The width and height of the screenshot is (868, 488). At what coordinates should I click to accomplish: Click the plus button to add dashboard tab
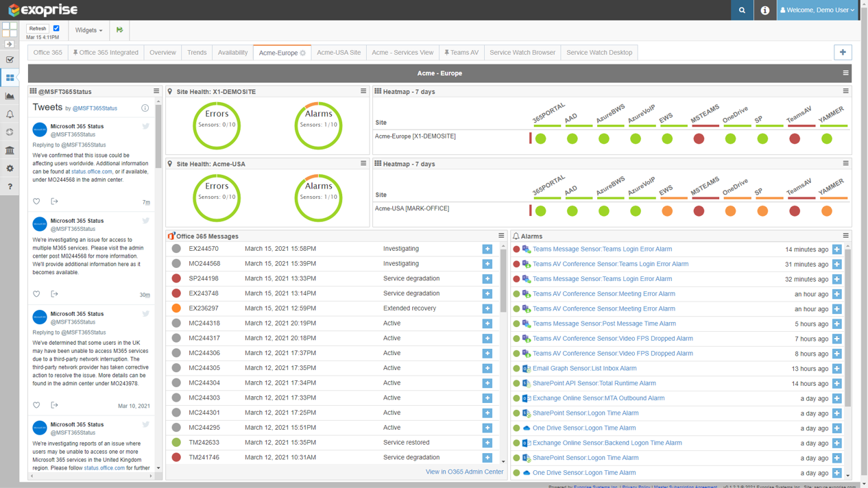pos(843,52)
